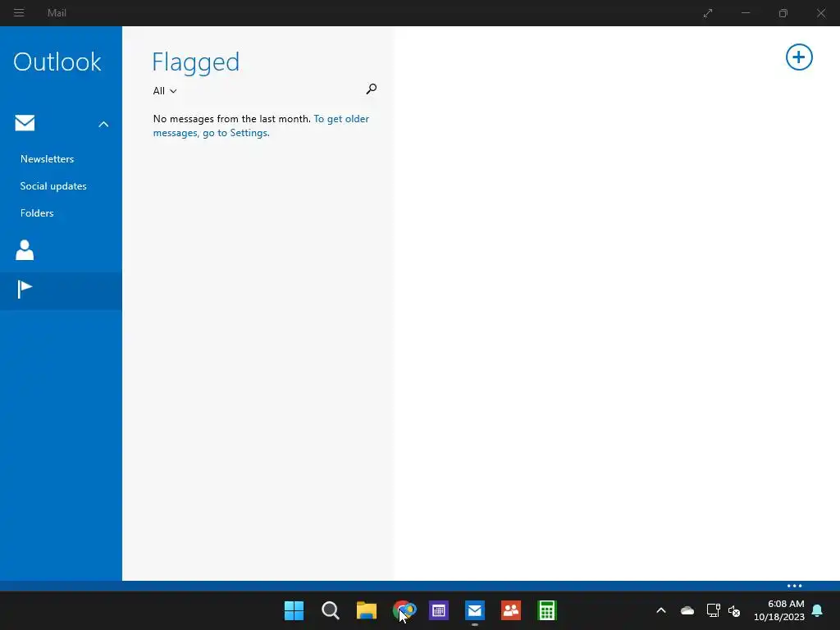
Task: Switch to Mail app in taskbar
Action: point(475,610)
